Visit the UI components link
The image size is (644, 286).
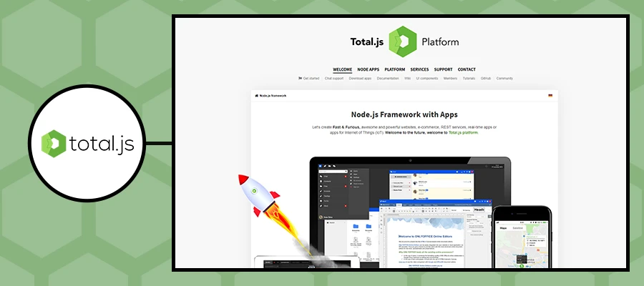(426, 78)
